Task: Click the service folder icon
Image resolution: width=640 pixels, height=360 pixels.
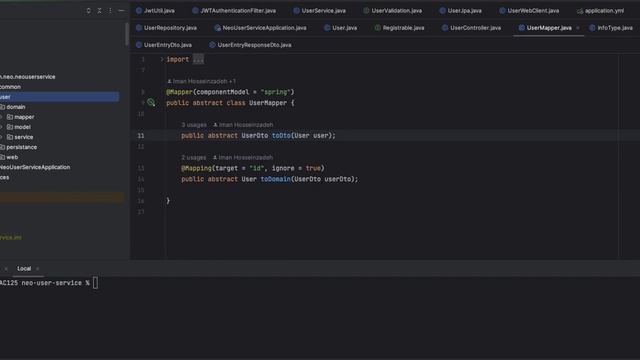Action: point(10,137)
